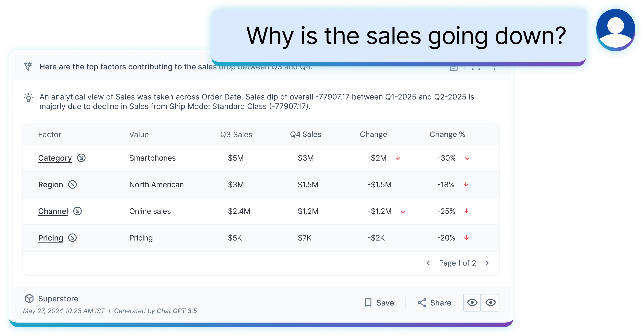The image size is (644, 336).
Task: Toggle the right eye visibility button
Action: pyautogui.click(x=490, y=303)
